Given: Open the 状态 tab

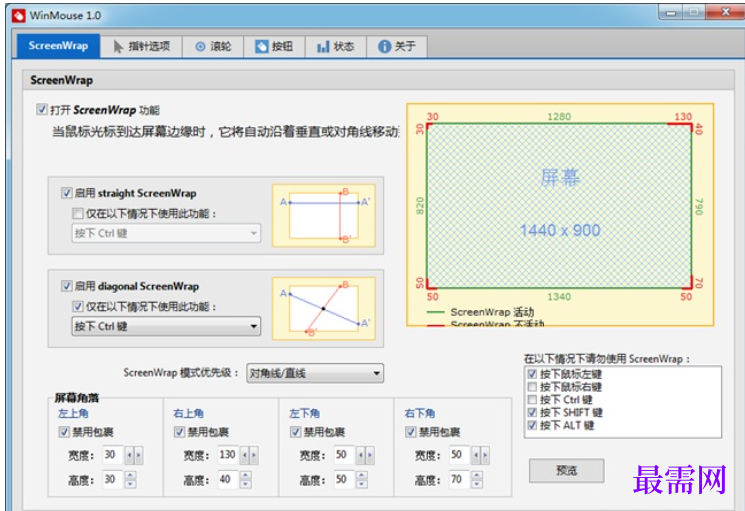Looking at the screenshot, I should tap(336, 47).
